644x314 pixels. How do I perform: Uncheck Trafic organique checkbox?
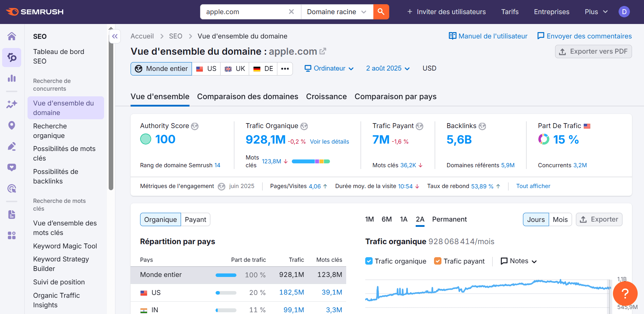point(369,261)
